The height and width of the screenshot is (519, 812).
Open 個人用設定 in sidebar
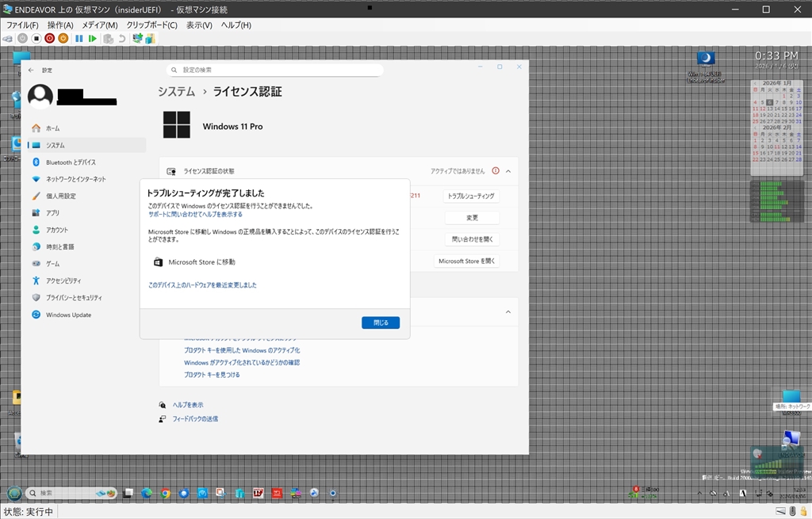coord(86,197)
